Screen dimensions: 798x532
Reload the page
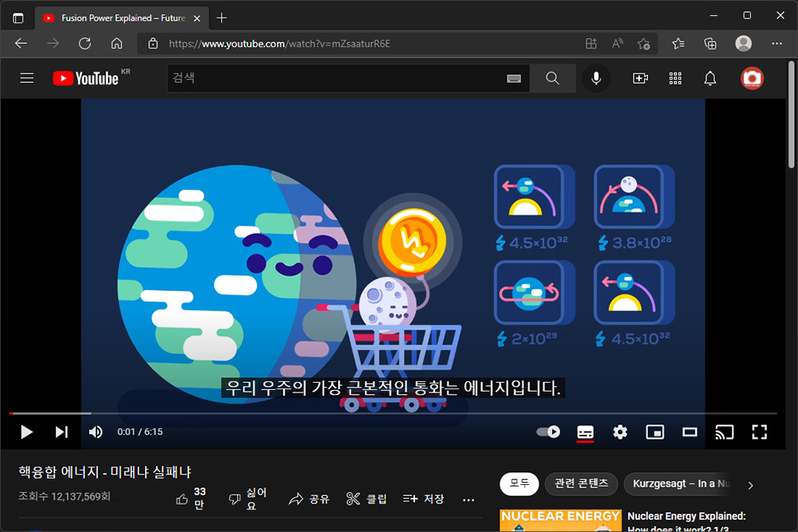point(85,44)
